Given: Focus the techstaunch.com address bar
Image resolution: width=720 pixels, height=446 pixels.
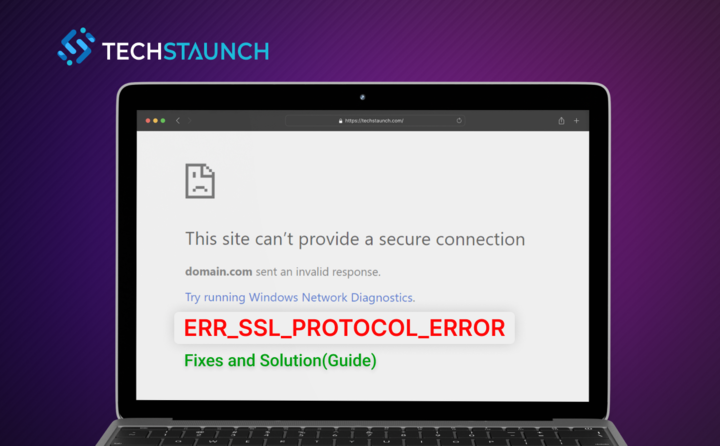Looking at the screenshot, I should 375,120.
